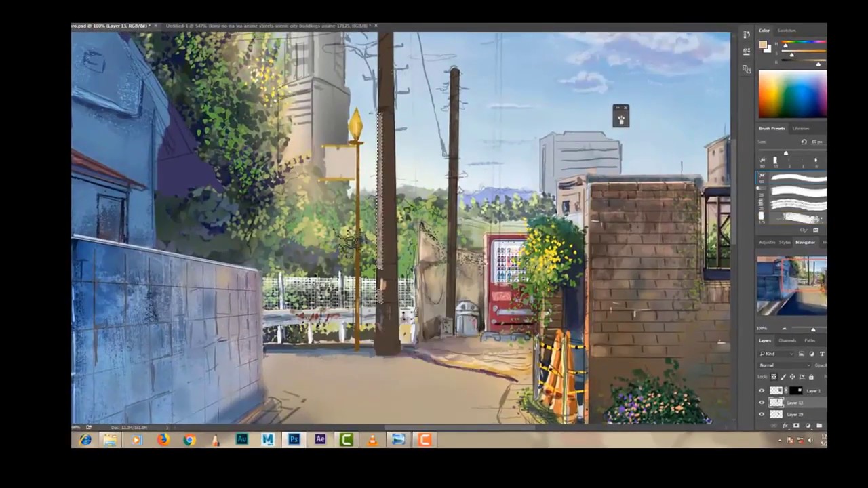Switch to the Swatches tab
The height and width of the screenshot is (488, 868).
(787, 30)
